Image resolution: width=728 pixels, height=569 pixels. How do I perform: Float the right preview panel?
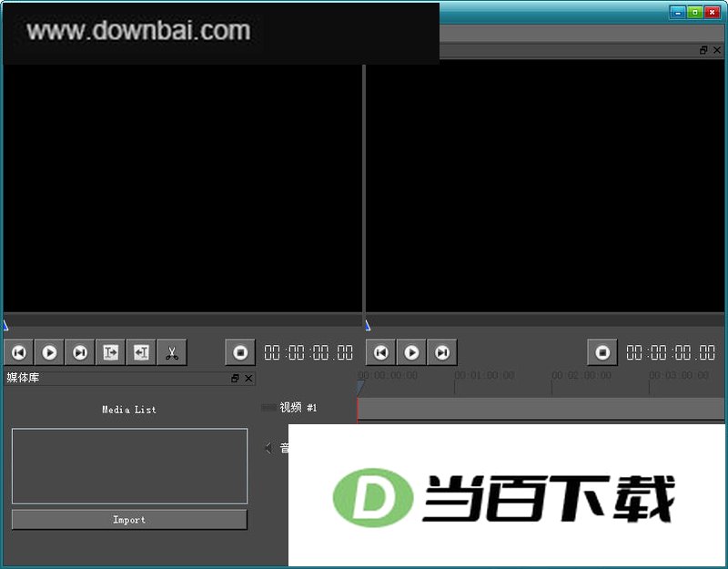pyautogui.click(x=703, y=50)
